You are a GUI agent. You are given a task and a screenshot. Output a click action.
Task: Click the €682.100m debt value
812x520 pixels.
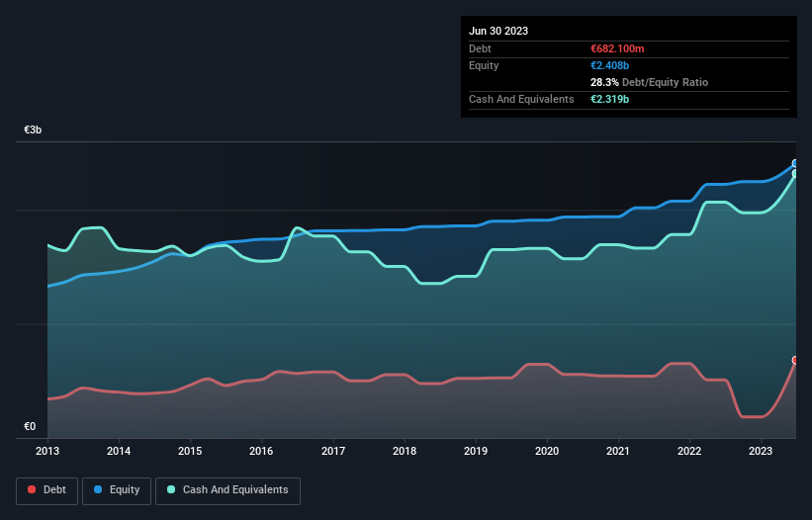[617, 48]
